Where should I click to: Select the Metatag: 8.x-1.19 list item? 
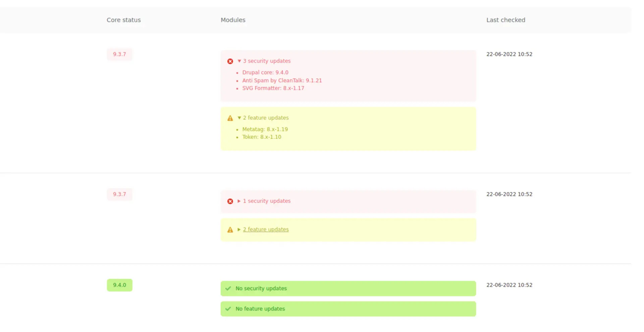[x=265, y=129]
